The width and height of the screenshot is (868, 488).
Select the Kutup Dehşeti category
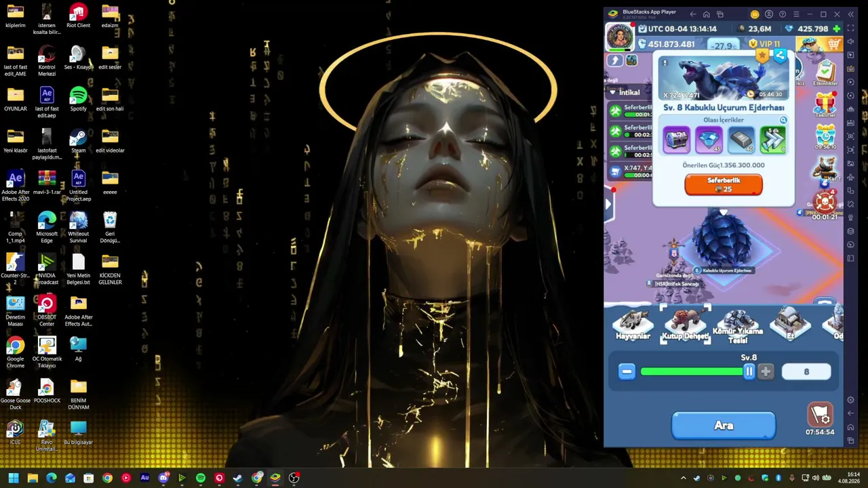(x=685, y=325)
